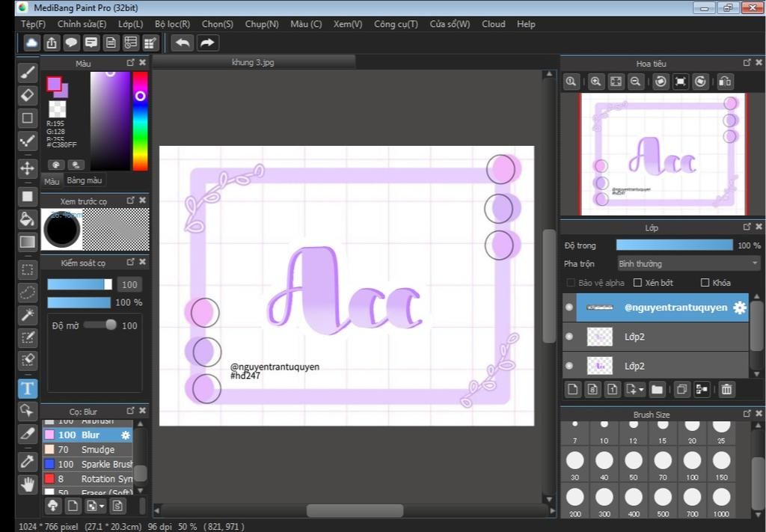The height and width of the screenshot is (532, 766).
Task: Click the Undo arrow in toolbar
Action: click(183, 43)
